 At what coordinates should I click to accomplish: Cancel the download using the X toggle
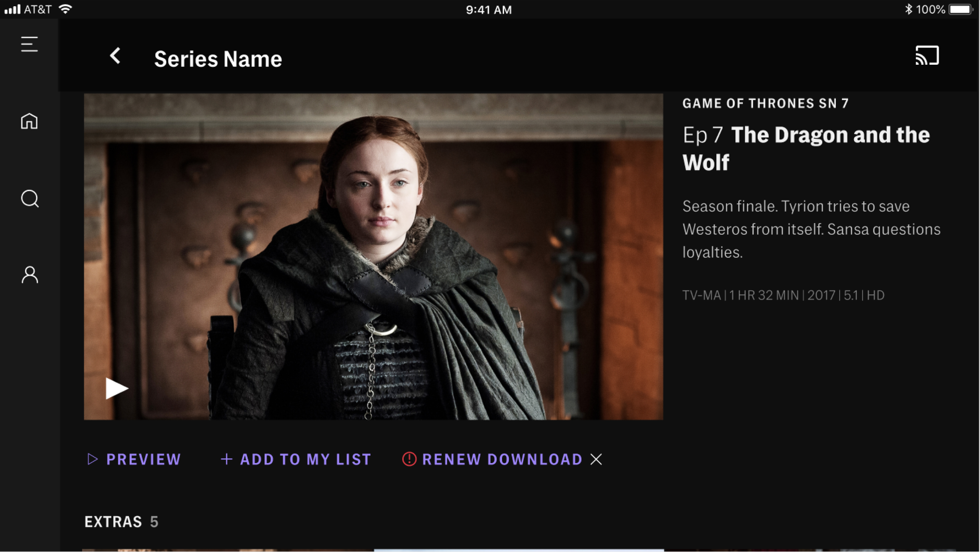coord(596,459)
